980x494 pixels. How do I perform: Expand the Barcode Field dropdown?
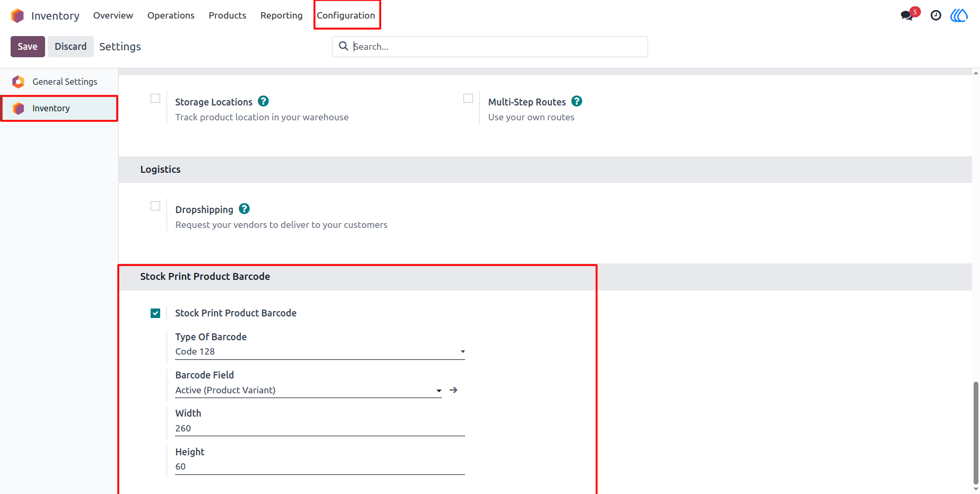click(308, 390)
